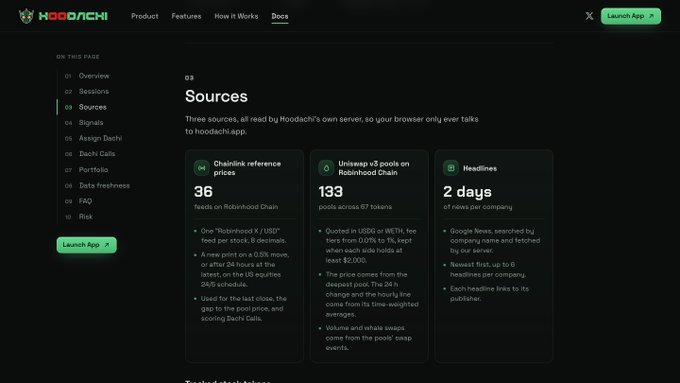
Task: Click the '36' feeds count value
Action: click(x=203, y=191)
